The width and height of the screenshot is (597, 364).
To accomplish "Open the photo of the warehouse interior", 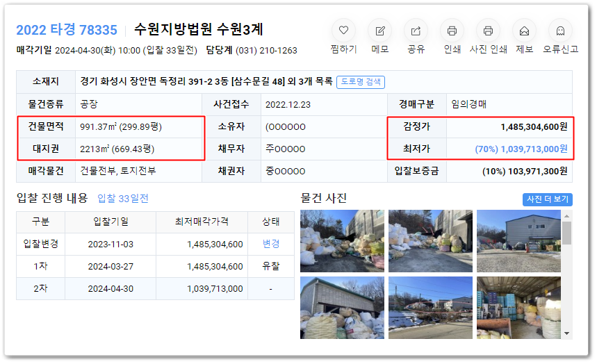I will click(x=518, y=308).
